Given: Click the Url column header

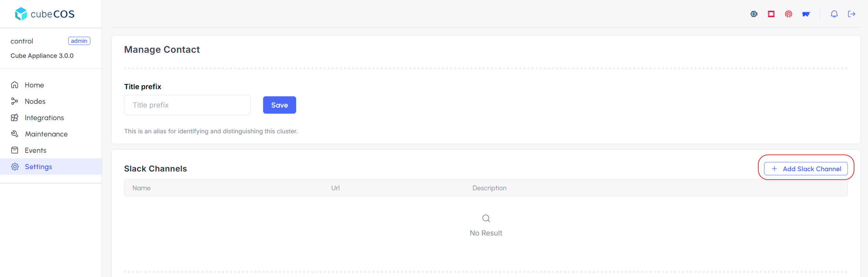Looking at the screenshot, I should 335,188.
